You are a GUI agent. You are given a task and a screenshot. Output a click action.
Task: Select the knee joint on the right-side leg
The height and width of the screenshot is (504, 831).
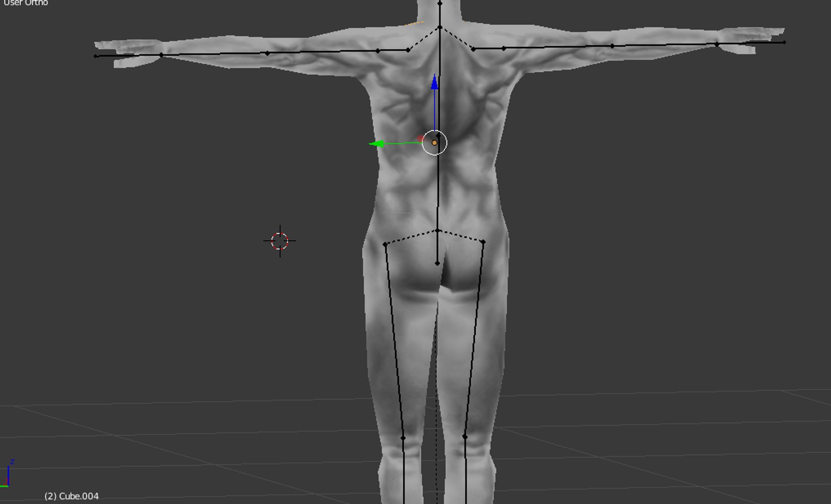click(465, 437)
